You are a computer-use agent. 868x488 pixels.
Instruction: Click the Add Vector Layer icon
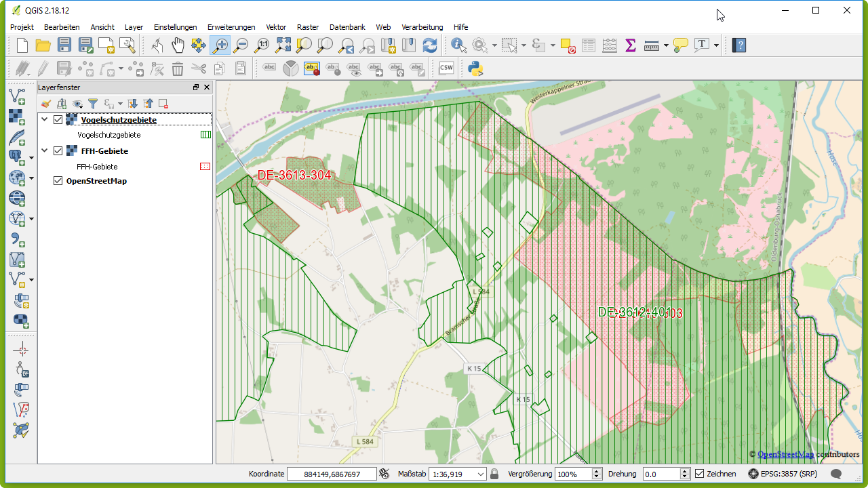point(17,96)
